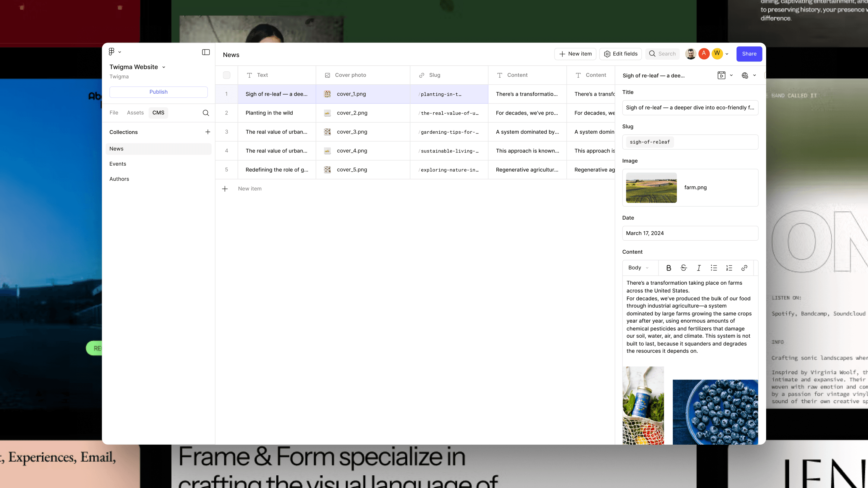This screenshot has height=488, width=868.
Task: Add a new collection with the plus icon
Action: tap(208, 132)
